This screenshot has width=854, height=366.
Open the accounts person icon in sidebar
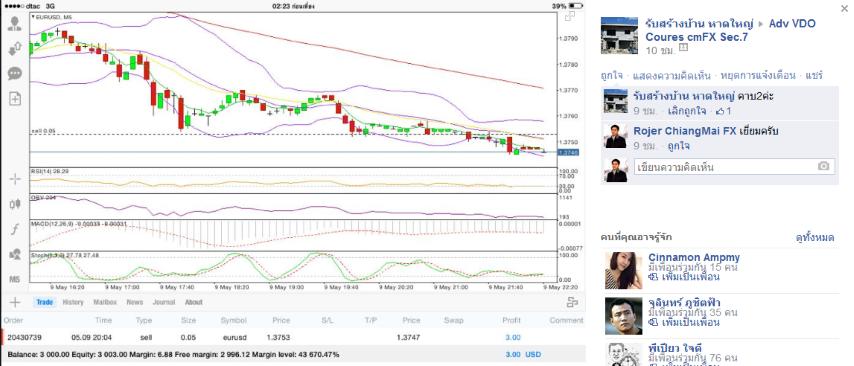tap(15, 23)
